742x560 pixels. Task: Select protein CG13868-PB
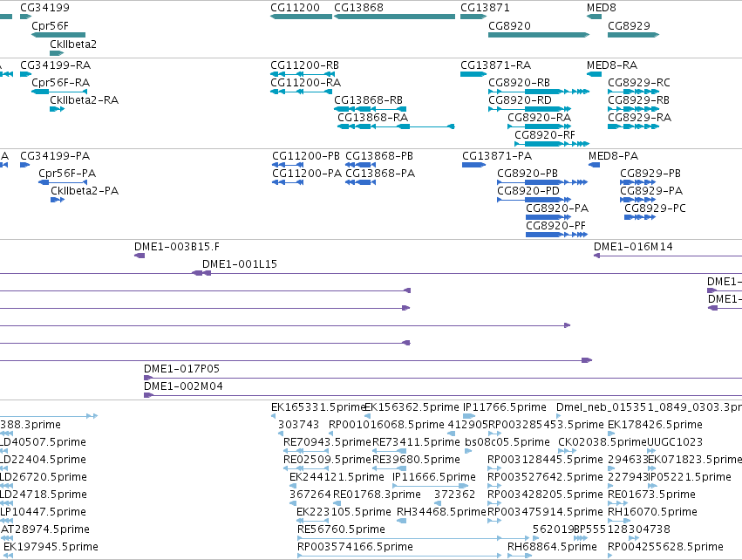(379, 156)
